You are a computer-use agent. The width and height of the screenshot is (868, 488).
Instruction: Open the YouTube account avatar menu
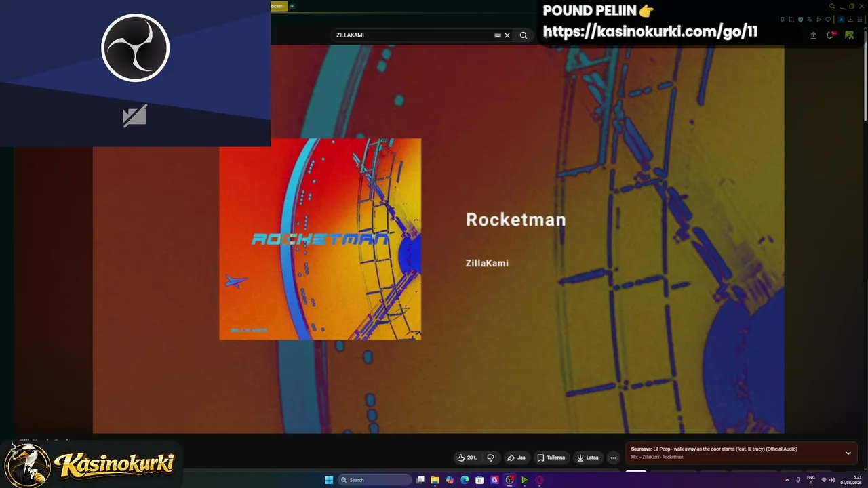pyautogui.click(x=849, y=35)
